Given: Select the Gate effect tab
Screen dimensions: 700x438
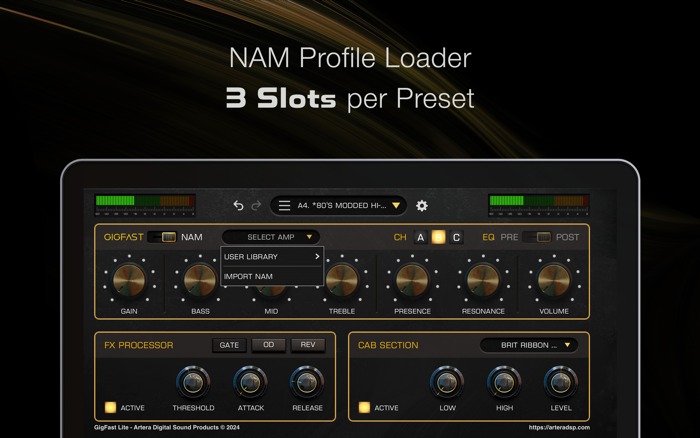Looking at the screenshot, I should 229,345.
